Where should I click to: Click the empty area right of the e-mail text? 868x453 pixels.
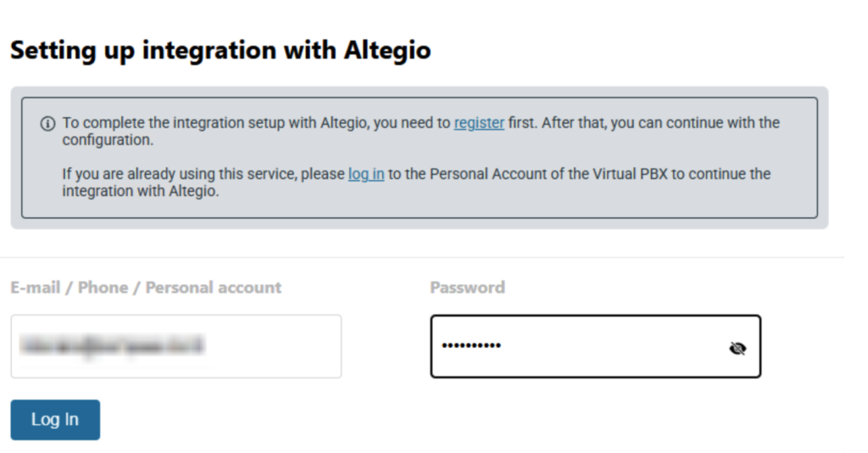(x=280, y=346)
